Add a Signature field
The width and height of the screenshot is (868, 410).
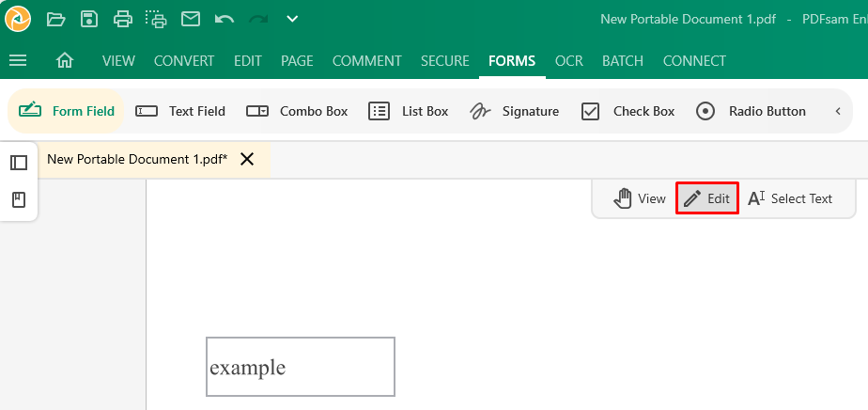click(x=514, y=111)
